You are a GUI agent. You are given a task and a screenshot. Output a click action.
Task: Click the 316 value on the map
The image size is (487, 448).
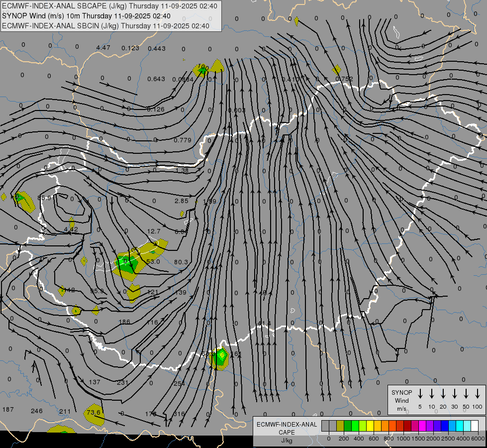point(179,414)
